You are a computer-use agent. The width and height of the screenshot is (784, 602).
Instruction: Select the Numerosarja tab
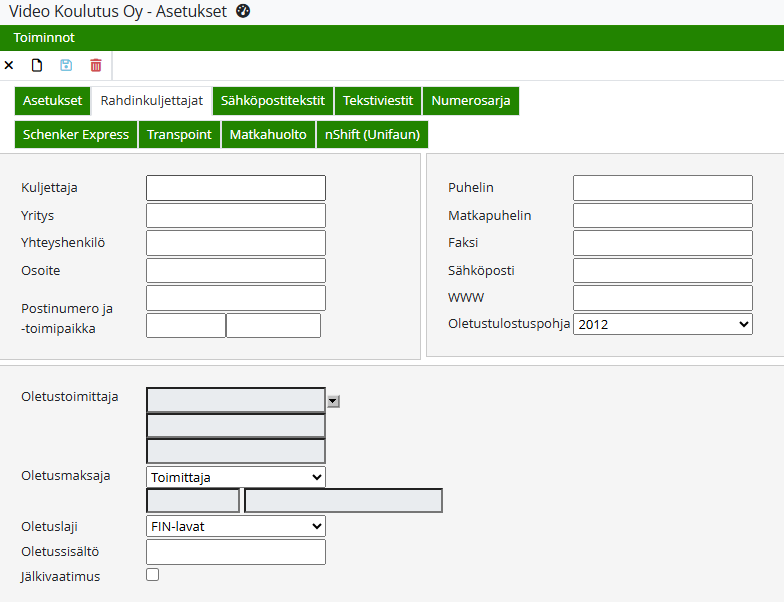pos(470,101)
